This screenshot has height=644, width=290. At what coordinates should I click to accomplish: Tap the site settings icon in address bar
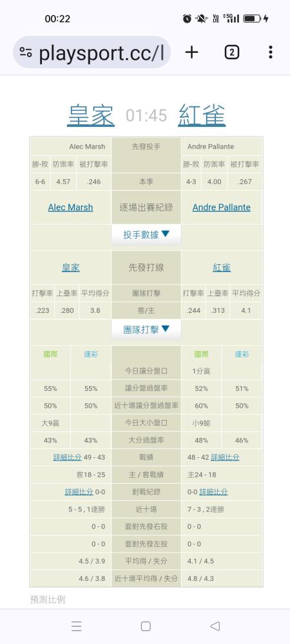[26, 52]
